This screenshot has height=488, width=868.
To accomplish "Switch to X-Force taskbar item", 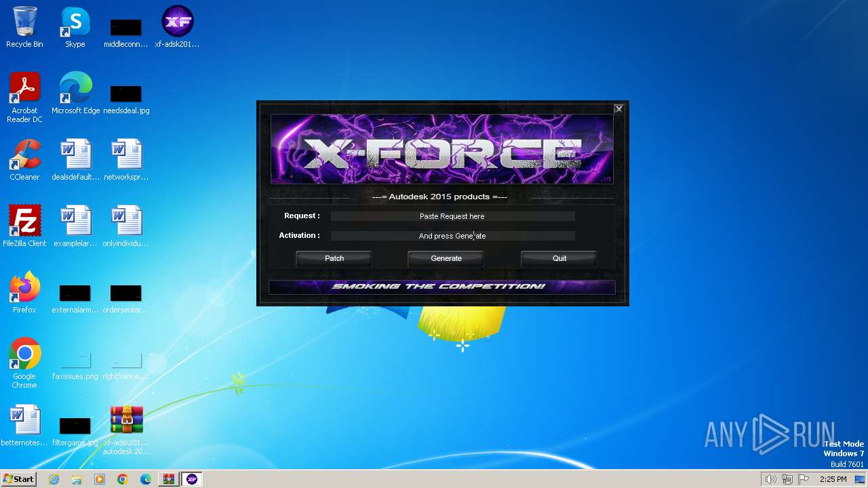I will point(192,479).
